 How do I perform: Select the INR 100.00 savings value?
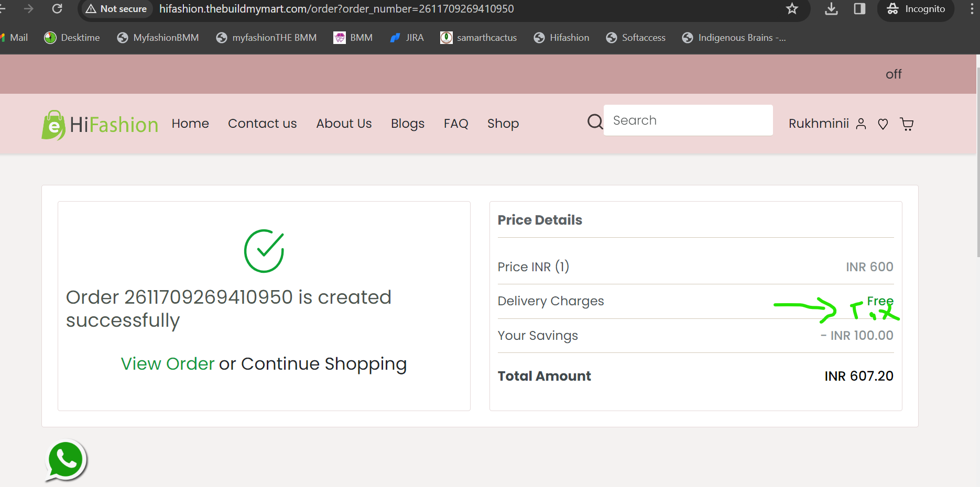pyautogui.click(x=857, y=336)
